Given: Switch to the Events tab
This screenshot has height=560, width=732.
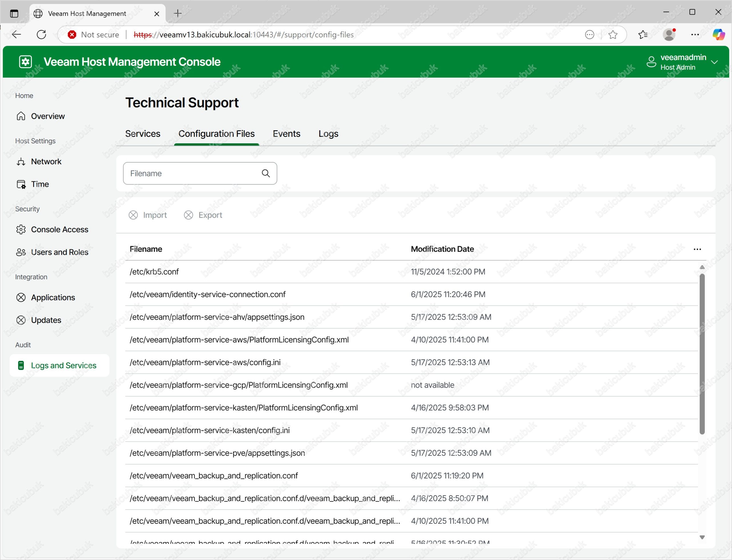Looking at the screenshot, I should click(286, 134).
